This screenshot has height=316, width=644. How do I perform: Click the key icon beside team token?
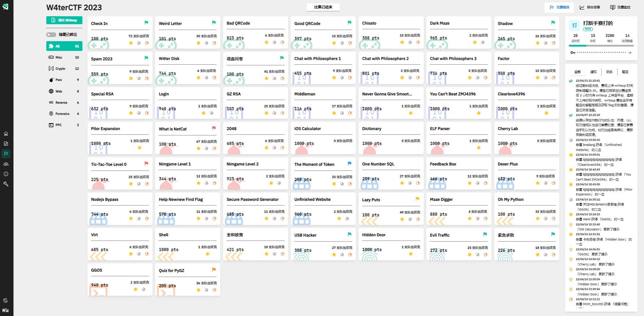click(x=573, y=53)
